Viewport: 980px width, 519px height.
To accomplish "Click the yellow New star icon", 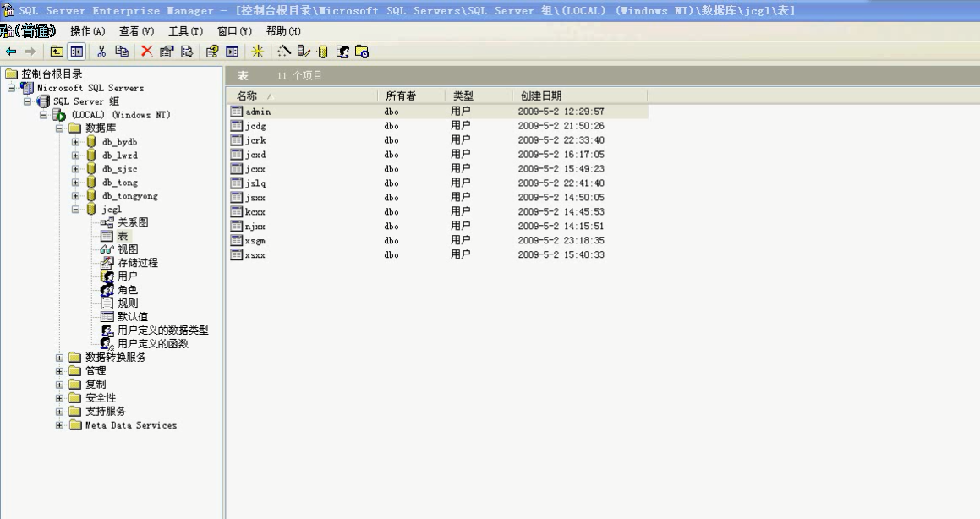I will pyautogui.click(x=258, y=52).
